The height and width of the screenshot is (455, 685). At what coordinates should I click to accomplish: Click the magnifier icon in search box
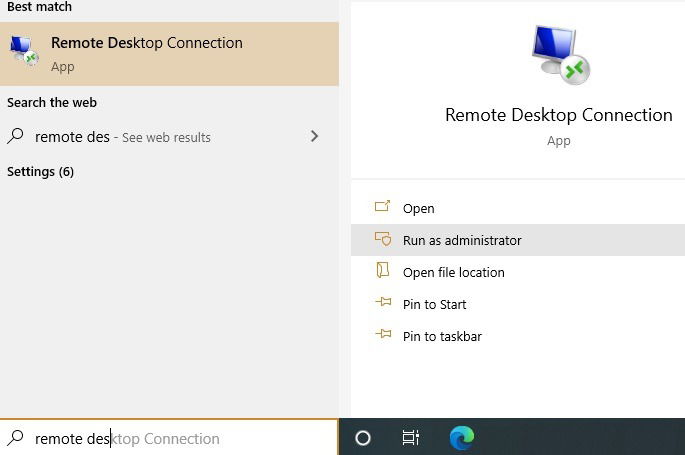pyautogui.click(x=16, y=438)
